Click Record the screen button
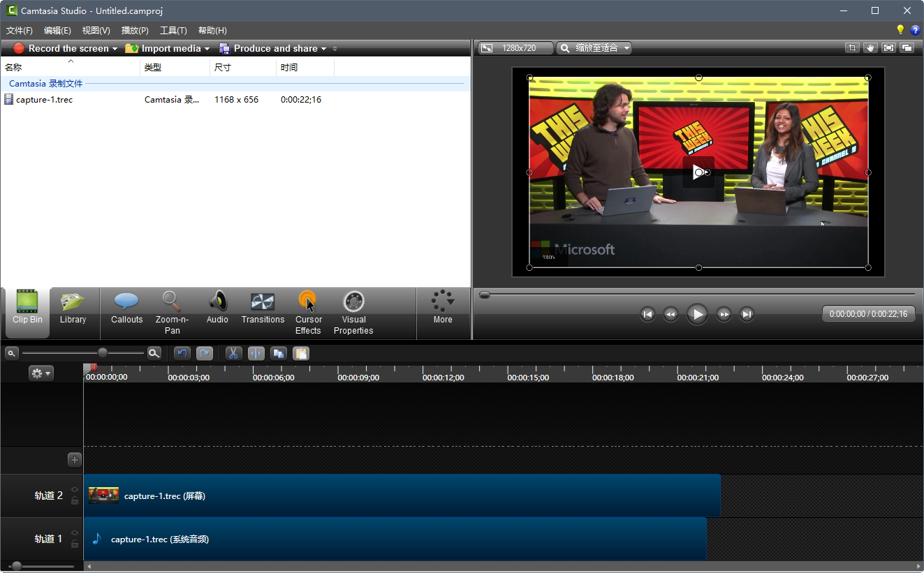The height and width of the screenshot is (573, 924). pos(61,48)
